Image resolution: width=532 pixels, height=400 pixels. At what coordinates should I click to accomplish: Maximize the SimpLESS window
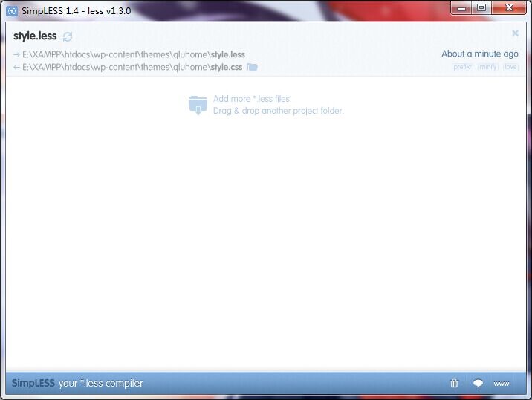(481, 8)
